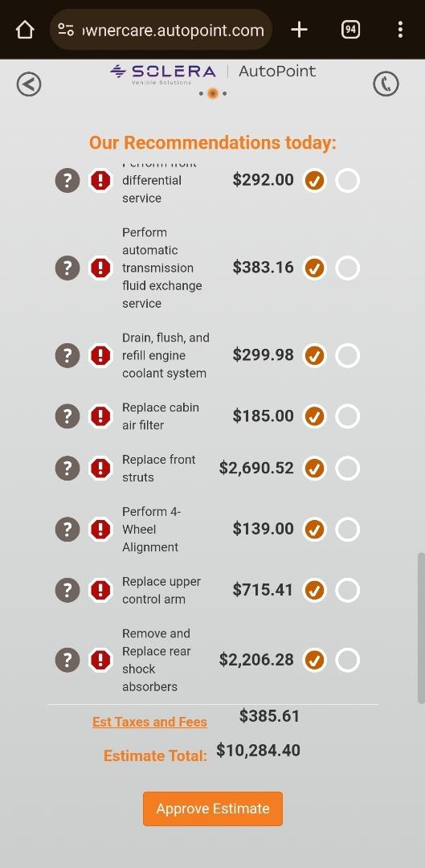Open the tab switcher showing 94 tabs
425x868 pixels.
pos(350,30)
